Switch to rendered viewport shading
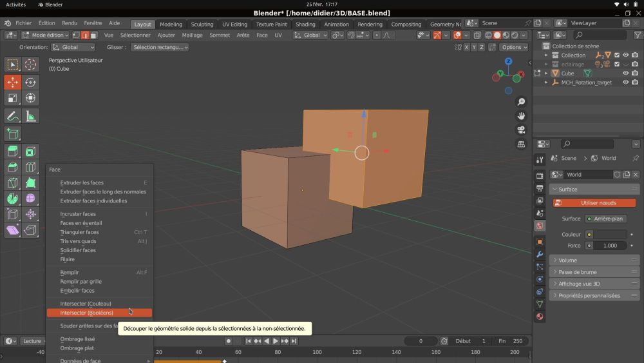Screen dimensions: 644x363 (x=515, y=35)
